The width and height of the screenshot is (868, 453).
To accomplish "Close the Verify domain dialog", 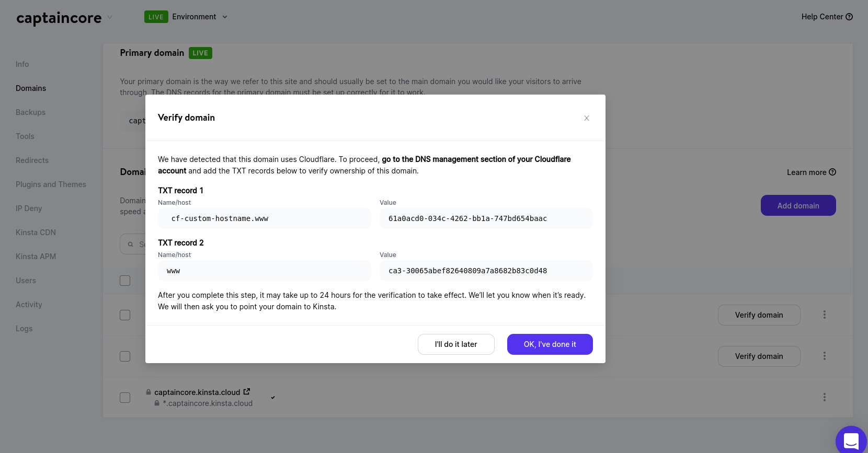I will click(x=587, y=118).
